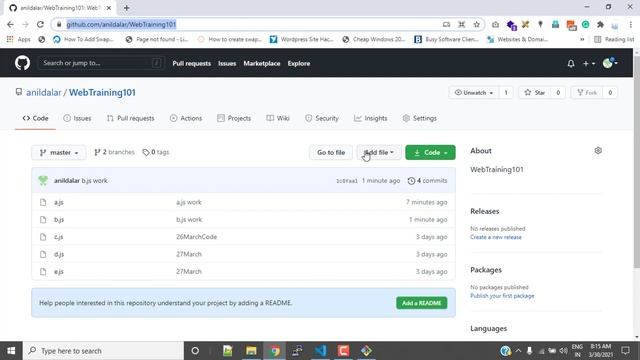This screenshot has height=360, width=640.
Task: Go to Marketplace
Action: (x=262, y=63)
